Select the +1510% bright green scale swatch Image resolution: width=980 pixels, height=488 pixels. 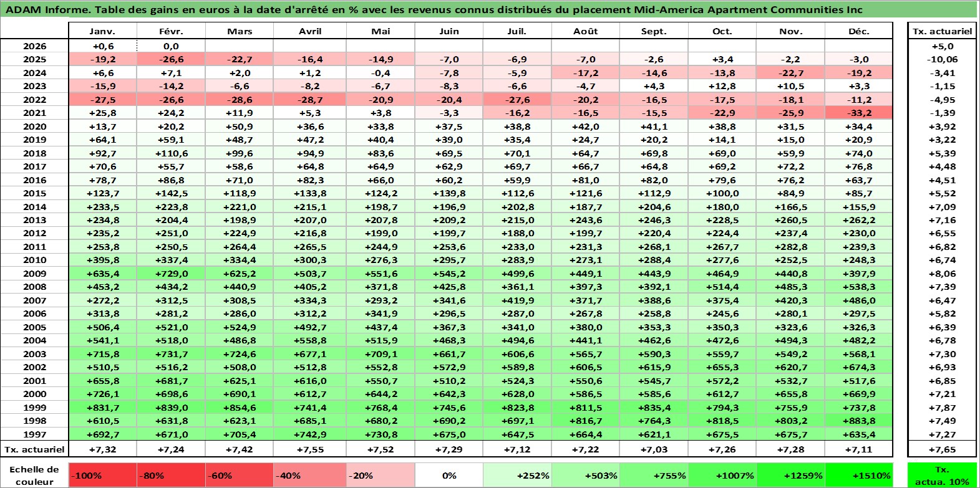point(858,475)
